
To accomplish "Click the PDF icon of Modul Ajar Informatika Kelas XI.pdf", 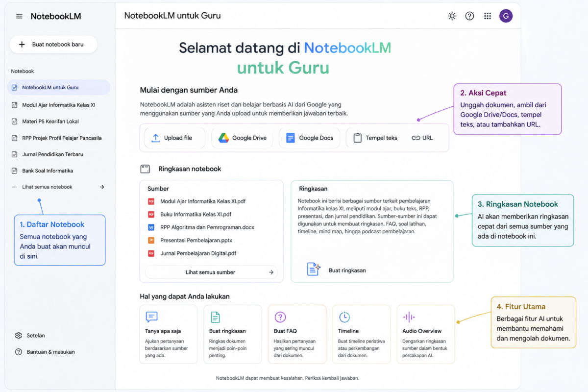I will (x=151, y=201).
